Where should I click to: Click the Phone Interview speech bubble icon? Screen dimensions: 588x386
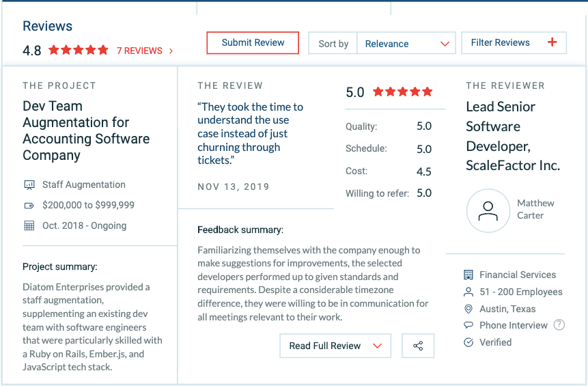468,325
